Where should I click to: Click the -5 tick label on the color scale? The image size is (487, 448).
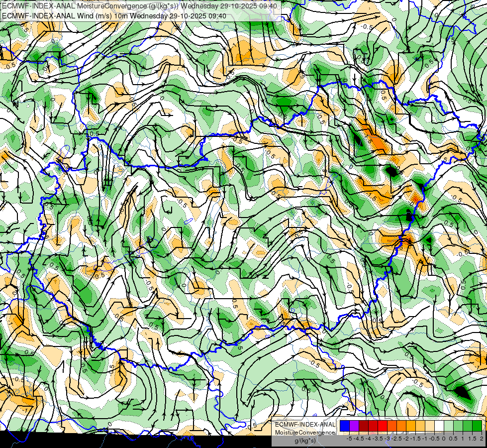tap(349, 439)
